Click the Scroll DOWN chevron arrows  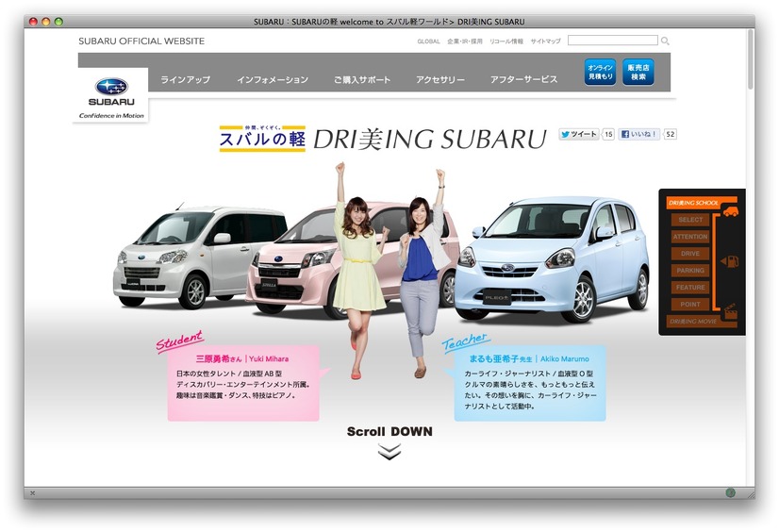tap(389, 452)
